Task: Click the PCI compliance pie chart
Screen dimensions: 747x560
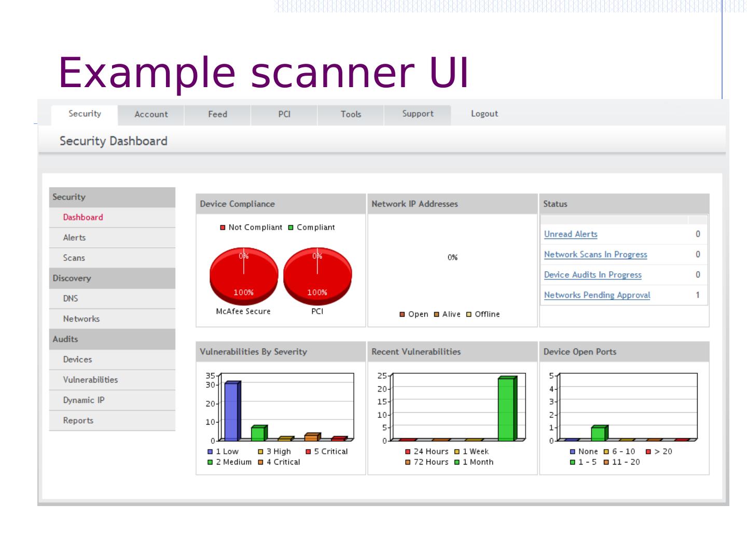Action: pyautogui.click(x=317, y=275)
